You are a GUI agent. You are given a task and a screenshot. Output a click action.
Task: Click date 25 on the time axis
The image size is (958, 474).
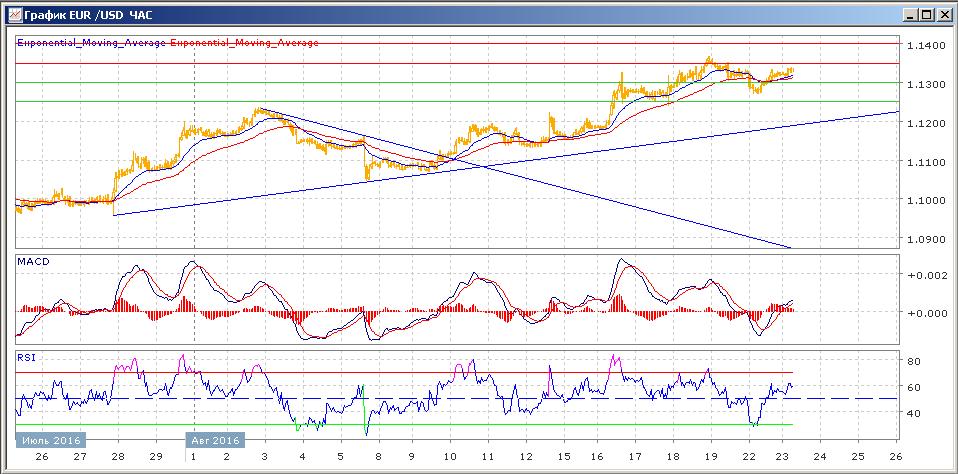pos(858,457)
